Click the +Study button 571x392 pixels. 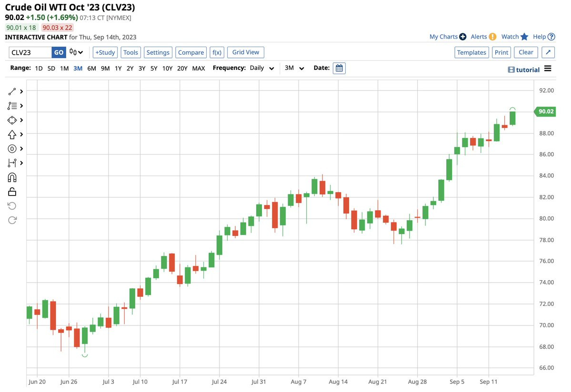105,52
